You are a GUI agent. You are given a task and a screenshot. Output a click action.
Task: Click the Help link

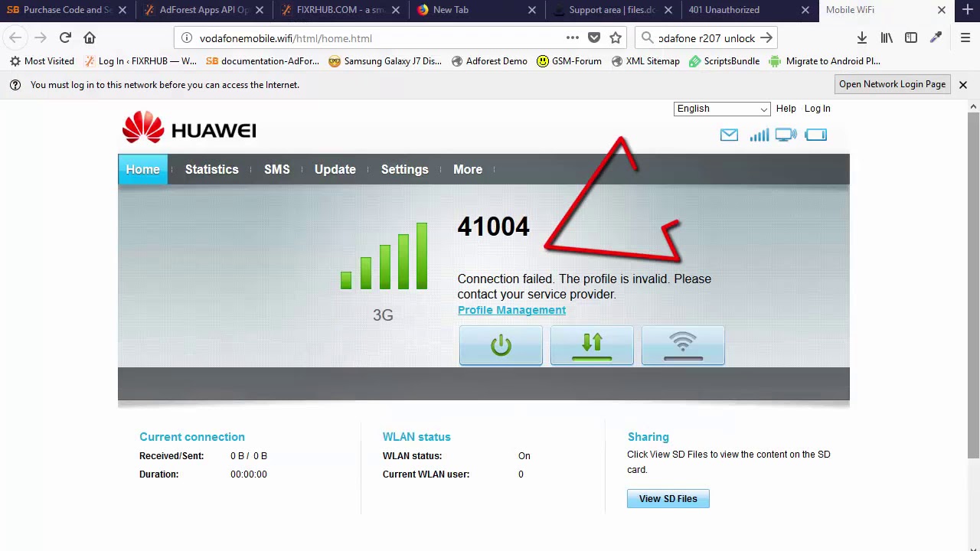pos(786,109)
